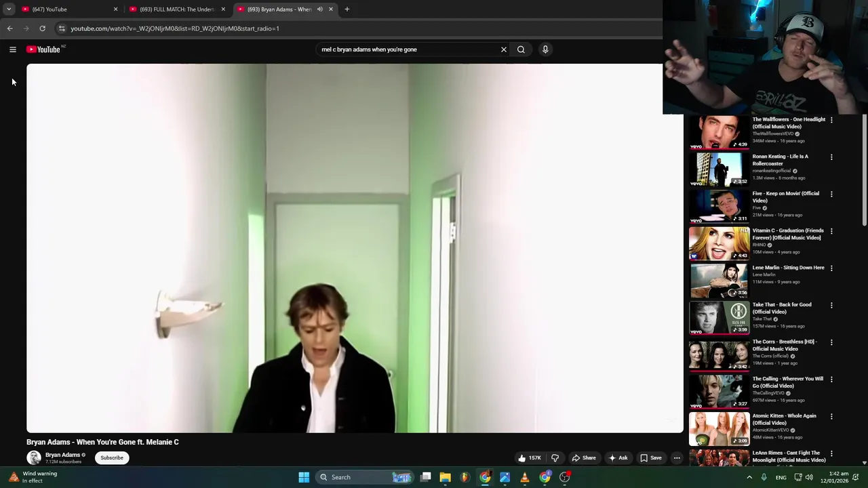
Task: Reload the page
Action: point(42,28)
